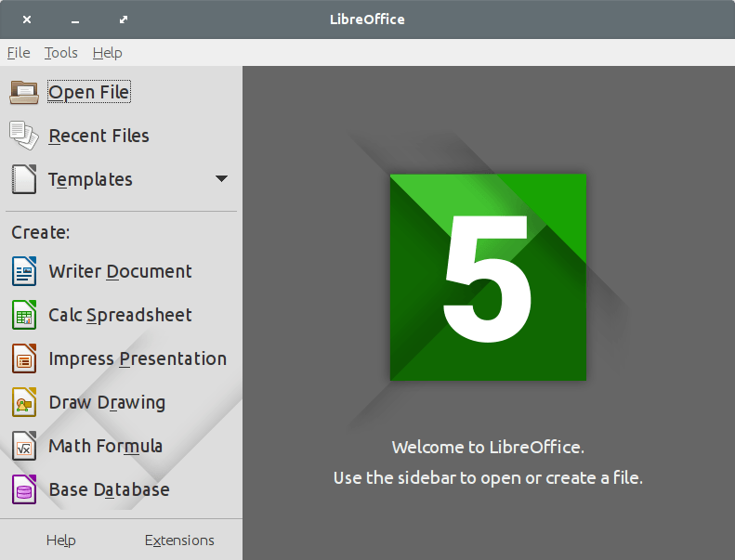Show the Recent Files list
The image size is (735, 560).
pos(98,136)
